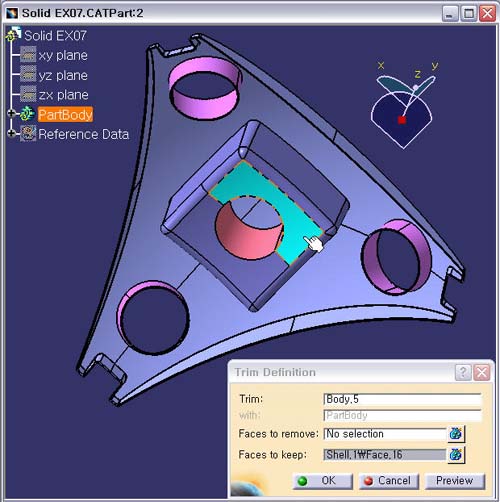The height and width of the screenshot is (502, 500).
Task: Select PartBody label in specification tree
Action: click(x=65, y=114)
